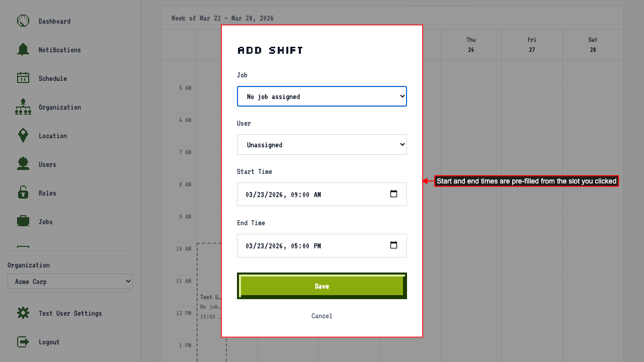Click the Test User Settings gear icon
The width and height of the screenshot is (644, 362).
23,313
